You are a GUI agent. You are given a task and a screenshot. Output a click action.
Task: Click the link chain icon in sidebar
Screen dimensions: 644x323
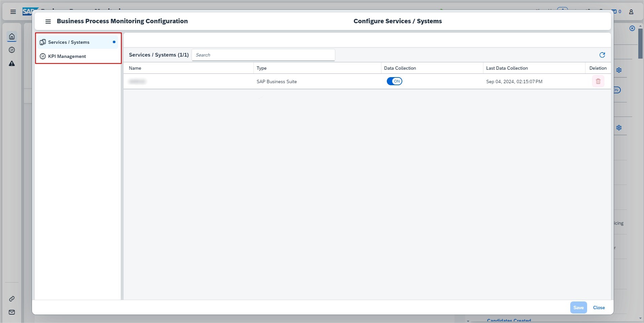pos(12,299)
